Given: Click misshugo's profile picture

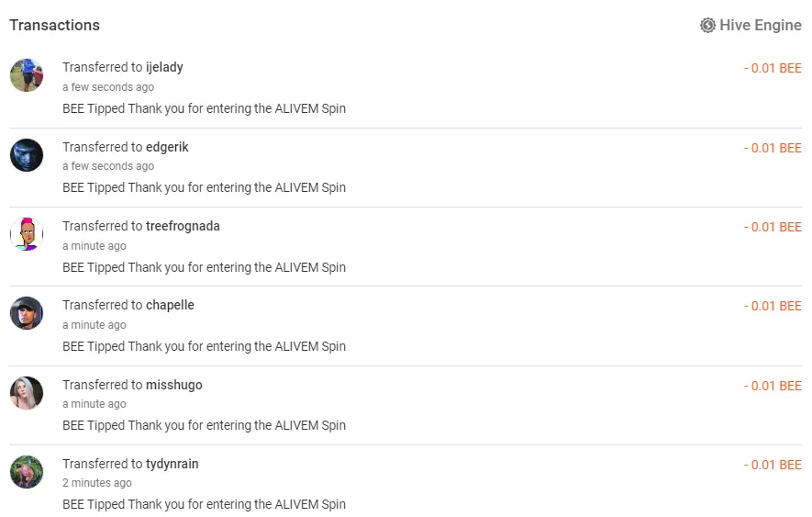Looking at the screenshot, I should pyautogui.click(x=27, y=393).
